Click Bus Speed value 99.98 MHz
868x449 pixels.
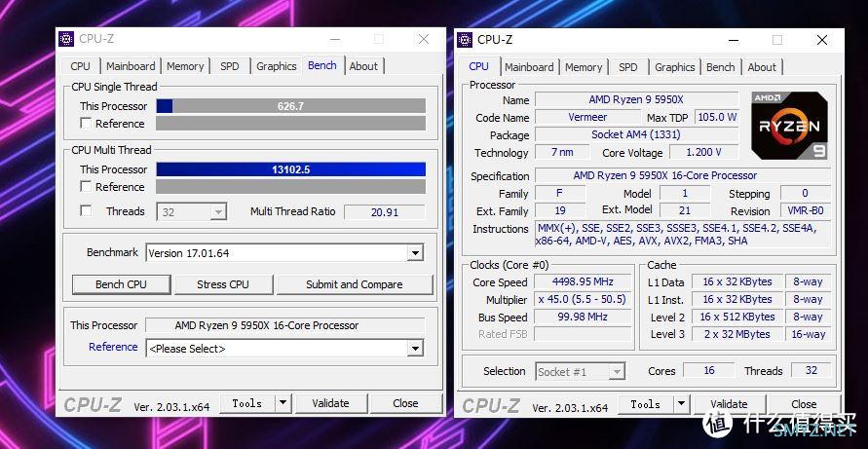pyautogui.click(x=583, y=317)
